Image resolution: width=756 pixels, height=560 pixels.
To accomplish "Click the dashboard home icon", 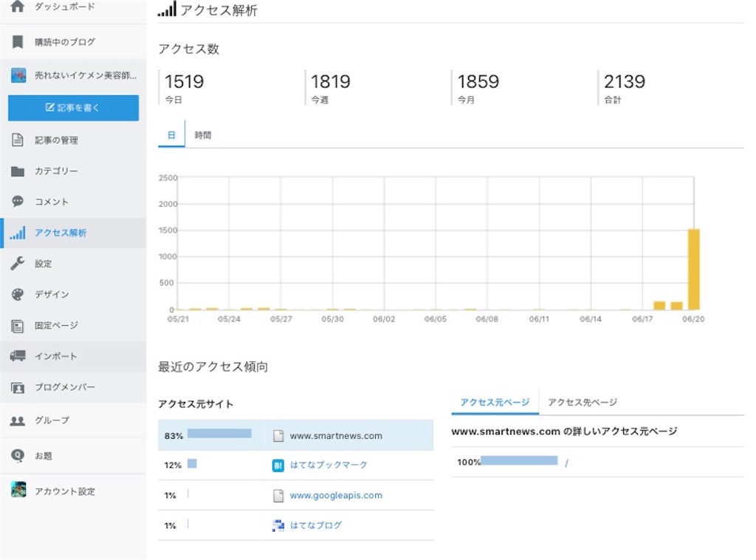I will (18, 7).
